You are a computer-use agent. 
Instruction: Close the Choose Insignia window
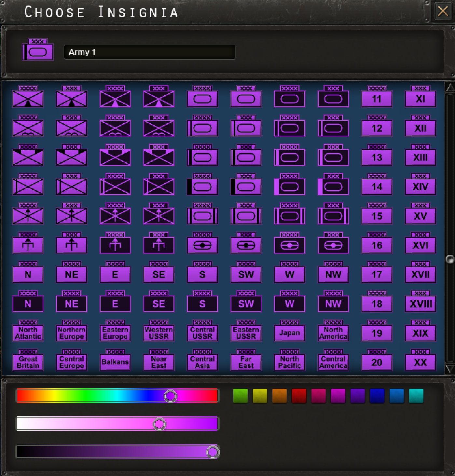point(443,11)
